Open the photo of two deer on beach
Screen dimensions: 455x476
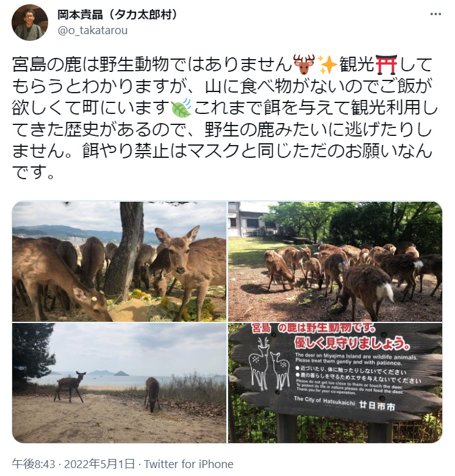tap(120, 383)
